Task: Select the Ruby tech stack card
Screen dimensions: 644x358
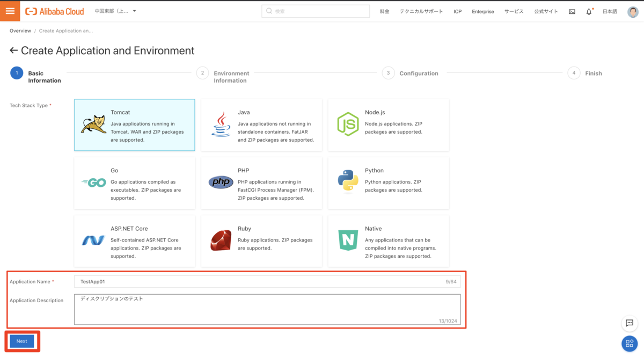Action: [262, 241]
